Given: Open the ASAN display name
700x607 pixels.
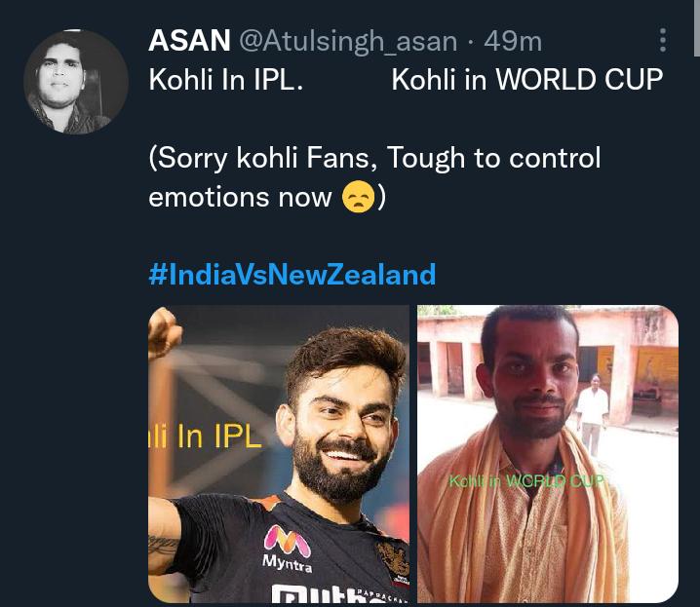Looking at the screenshot, I should [189, 41].
